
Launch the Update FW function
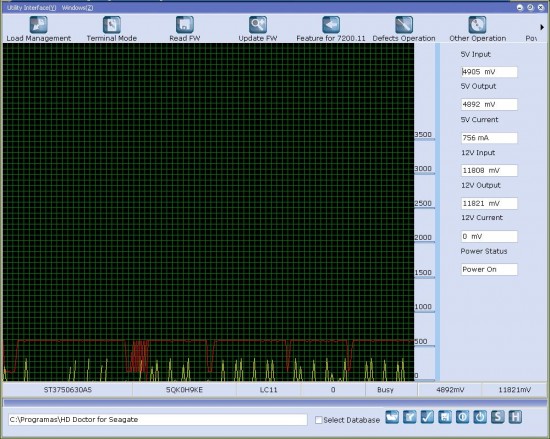point(258,29)
